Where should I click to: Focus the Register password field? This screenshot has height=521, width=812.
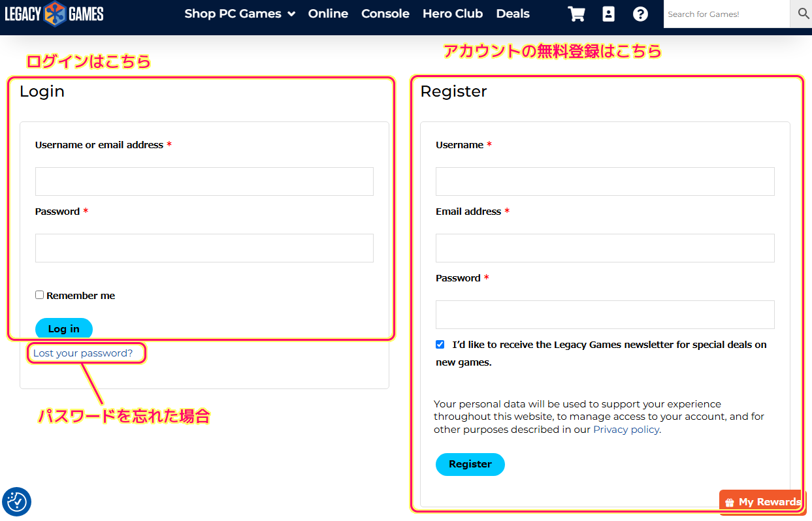[605, 315]
